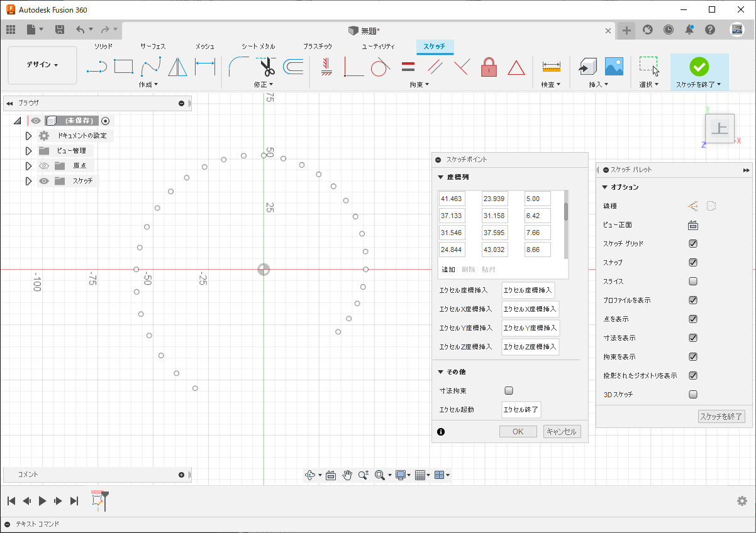Open the 拘束 dropdown menu
The height and width of the screenshot is (533, 756).
[420, 84]
